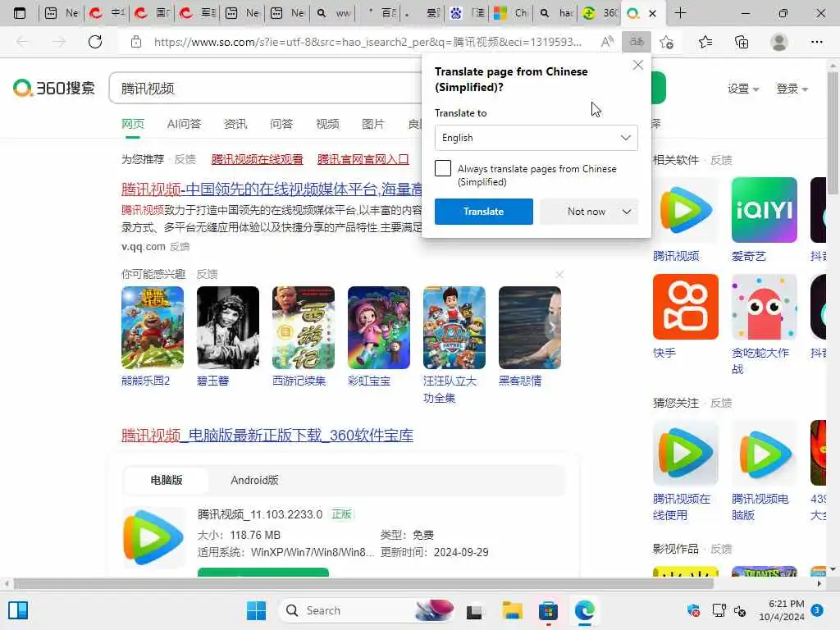Switch to the AI问答 tab
The image size is (840, 630).
pyautogui.click(x=184, y=125)
